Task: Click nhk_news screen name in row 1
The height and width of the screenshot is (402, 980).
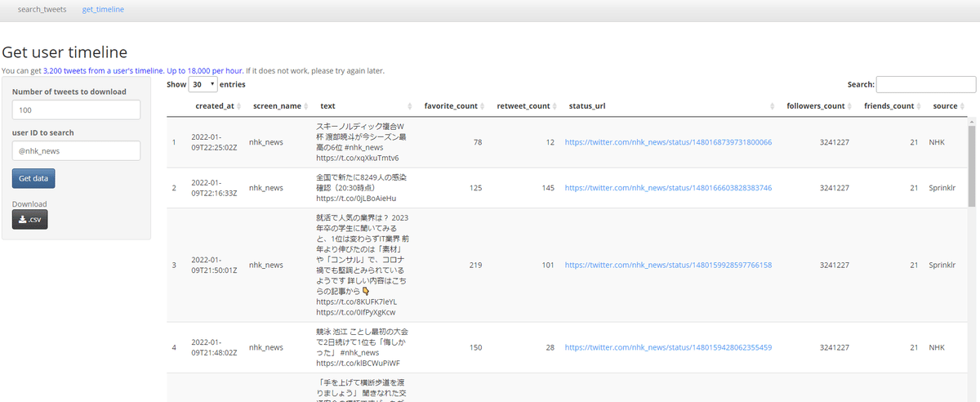Action: pyautogui.click(x=266, y=142)
